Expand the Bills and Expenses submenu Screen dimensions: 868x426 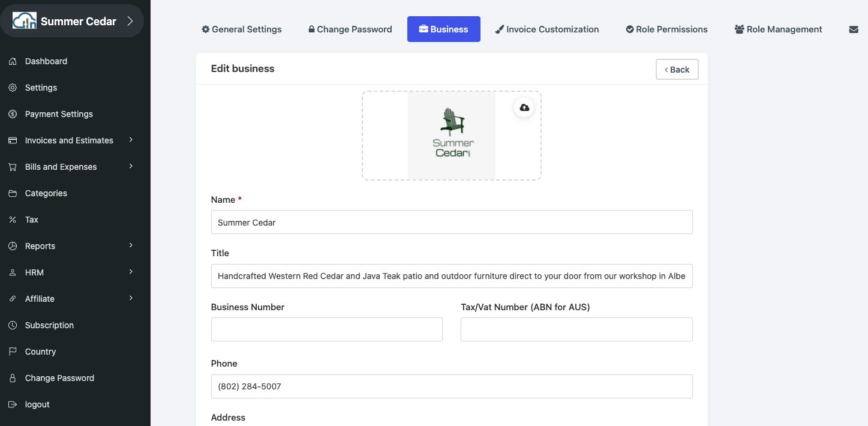131,166
